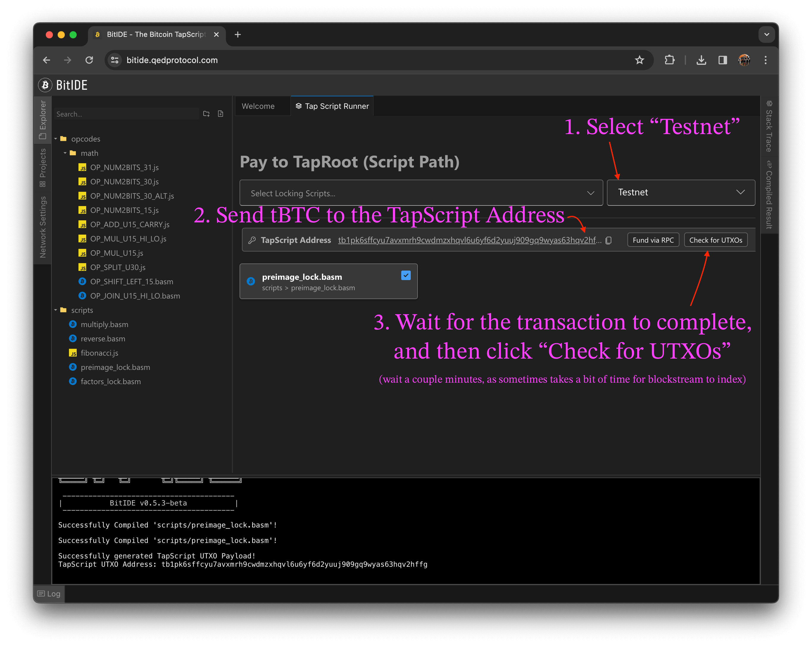Click the BitIDE bitcoin logo icon
812x647 pixels.
45,85
